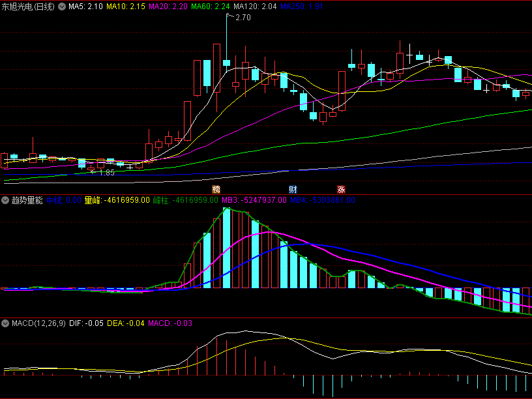Select the 量峰: -4616959.00 value

pos(117,200)
